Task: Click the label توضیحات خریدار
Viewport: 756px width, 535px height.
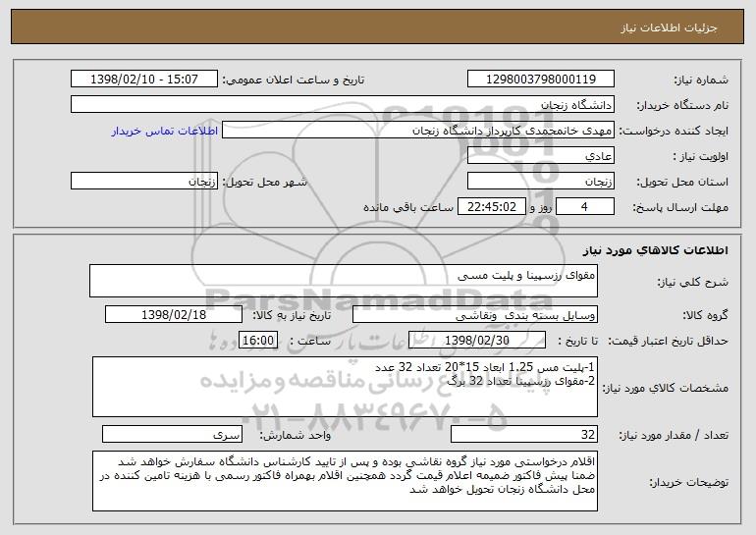Action: (x=688, y=482)
